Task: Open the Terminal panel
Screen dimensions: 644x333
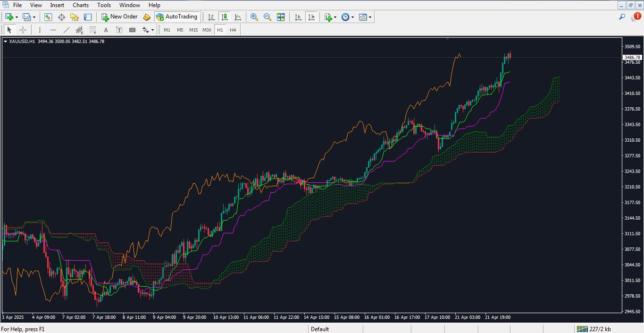Action: point(87,17)
